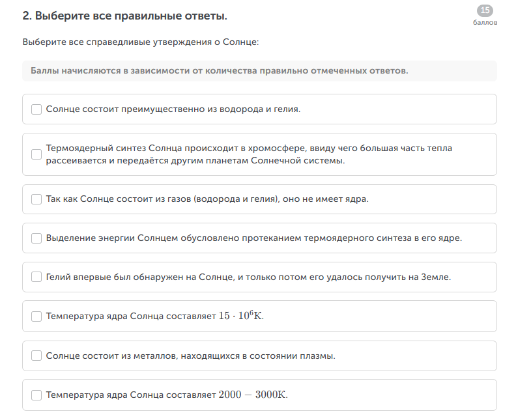Click the answer text mentioning 2000–3000 K temperature
Image resolution: width=531 pixels, height=420 pixels.
(x=167, y=395)
